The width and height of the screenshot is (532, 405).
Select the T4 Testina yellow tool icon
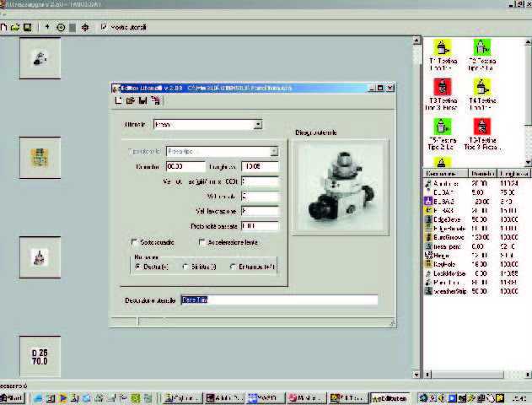481,87
